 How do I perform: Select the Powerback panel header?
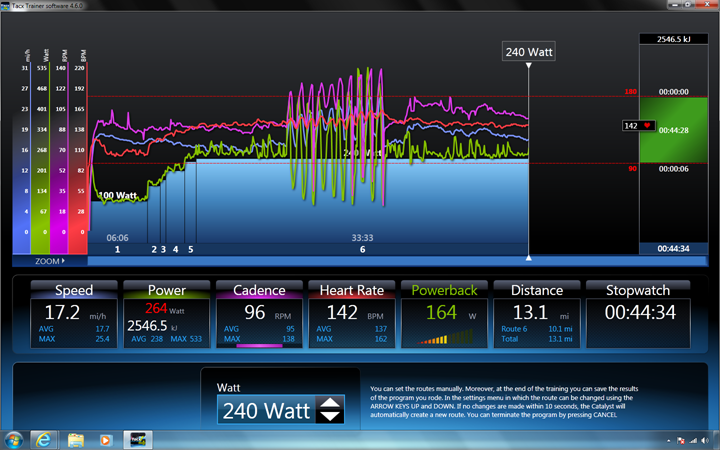444,290
